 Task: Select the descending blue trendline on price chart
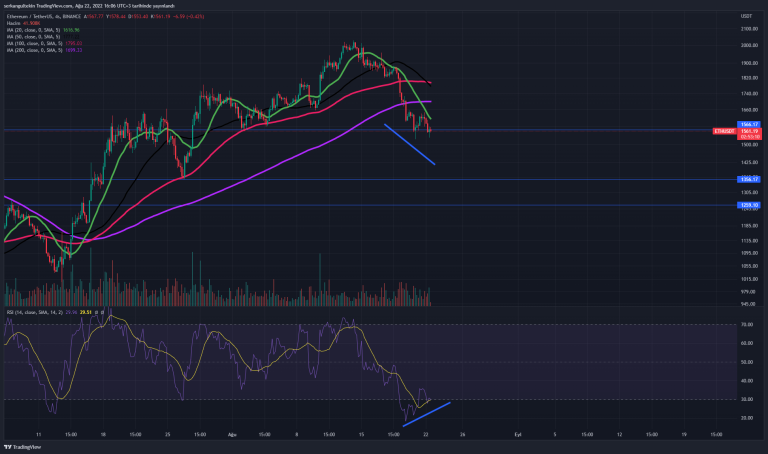point(410,144)
